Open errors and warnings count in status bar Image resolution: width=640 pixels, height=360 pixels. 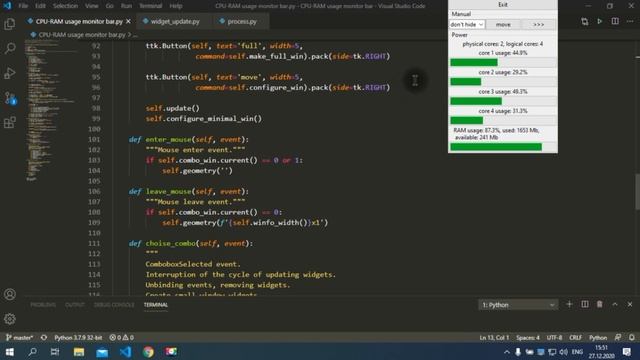coord(121,338)
